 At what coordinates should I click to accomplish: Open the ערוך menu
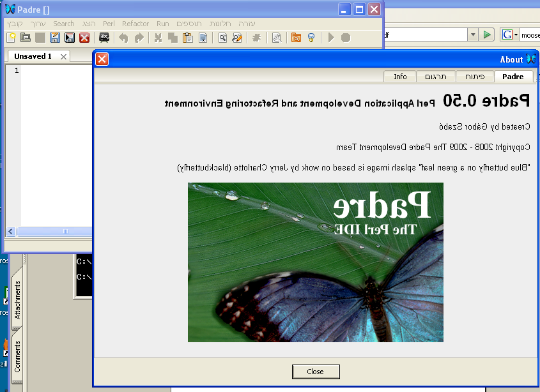tap(38, 24)
